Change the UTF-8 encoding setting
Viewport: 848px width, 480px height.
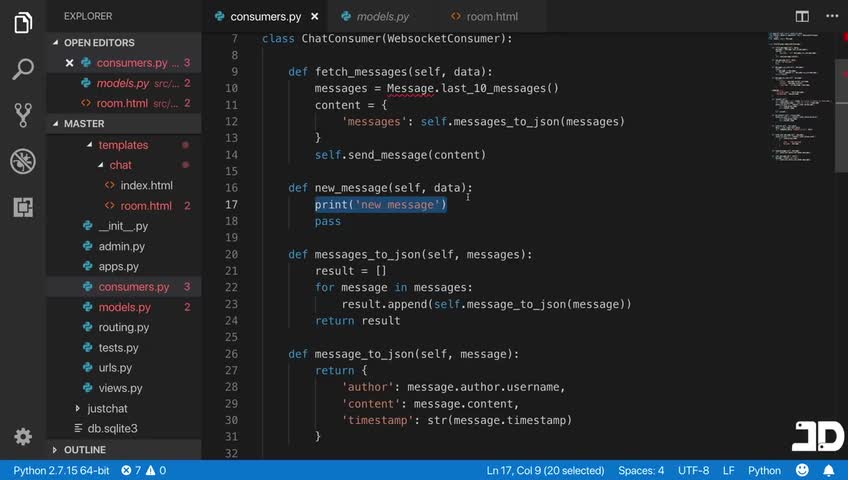693,470
